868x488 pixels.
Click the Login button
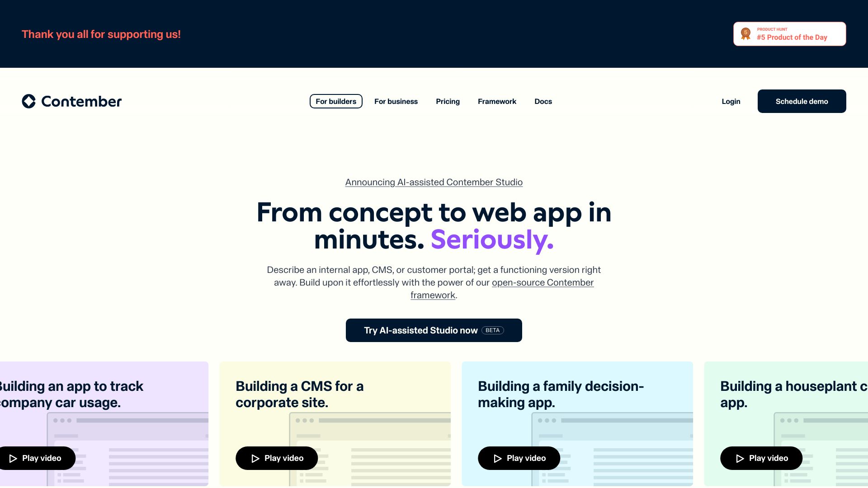coord(730,101)
